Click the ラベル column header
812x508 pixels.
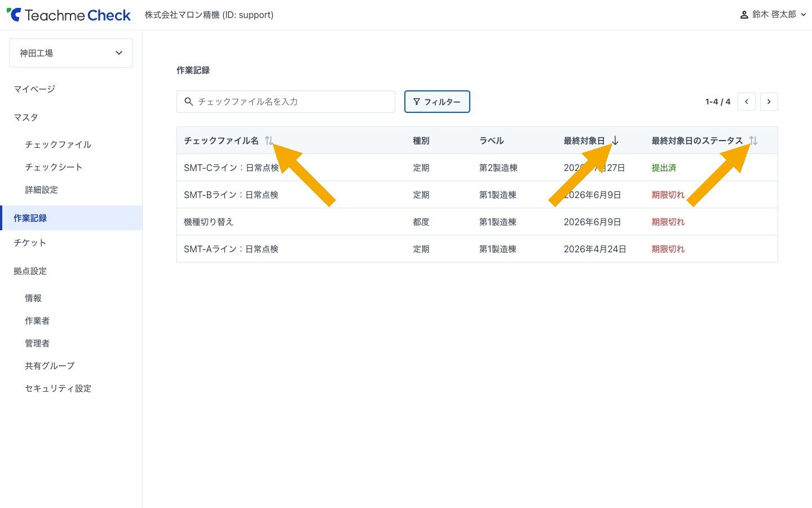tap(492, 141)
